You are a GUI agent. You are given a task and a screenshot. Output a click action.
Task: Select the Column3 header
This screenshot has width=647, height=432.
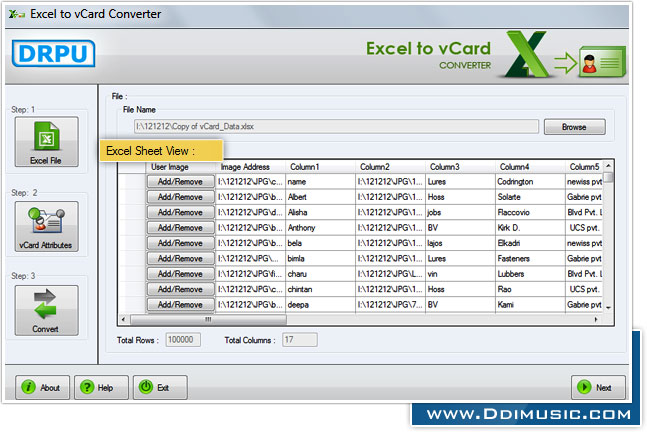coord(460,167)
